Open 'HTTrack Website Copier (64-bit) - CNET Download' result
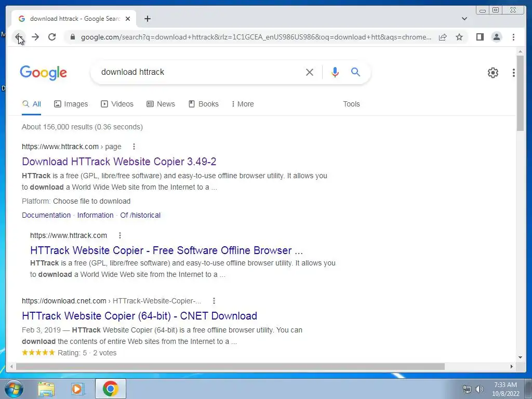This screenshot has height=399, width=532. pyautogui.click(x=139, y=316)
